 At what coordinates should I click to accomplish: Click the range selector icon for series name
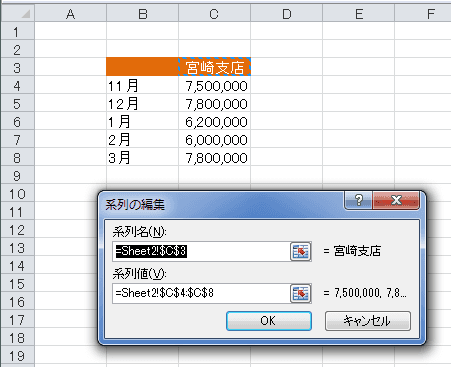point(301,251)
